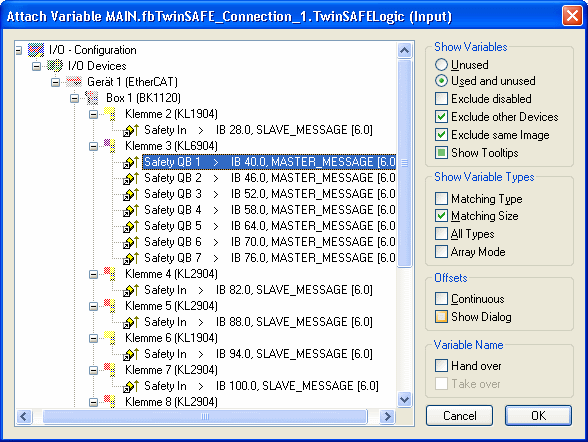This screenshot has height=442, width=588.
Task: Collapse the Klemme 2 (KL1904) node
Action: [93, 114]
